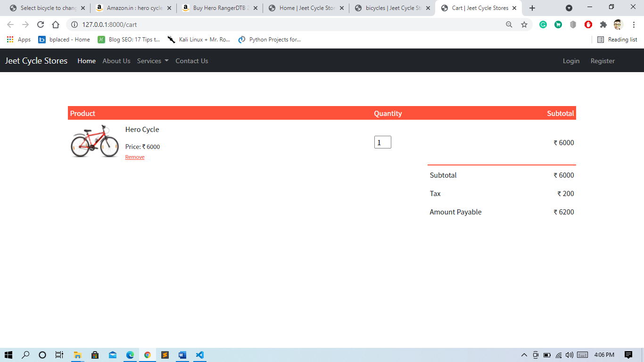Screen dimensions: 644x362
Task: Open the AdBlock extension
Action: (x=588, y=25)
